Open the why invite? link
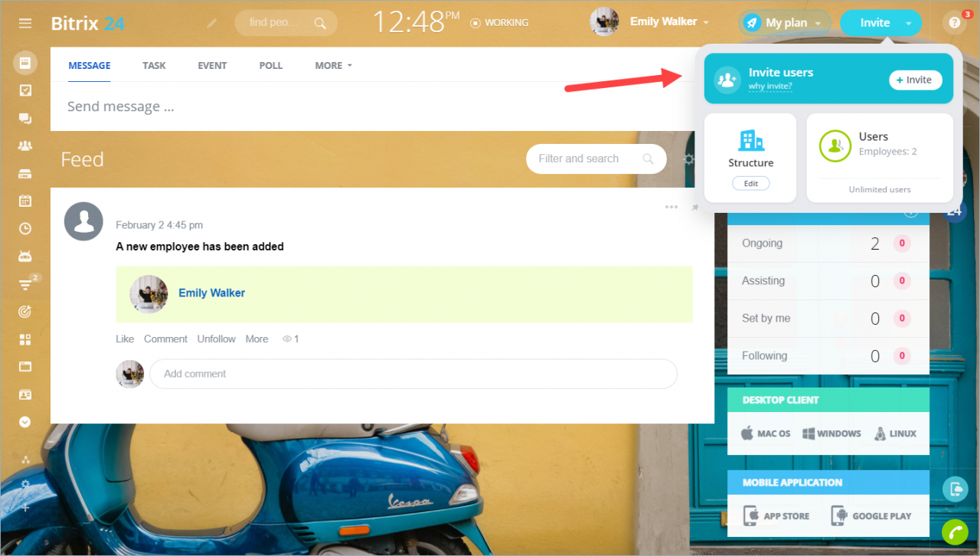This screenshot has height=556, width=980. click(770, 87)
